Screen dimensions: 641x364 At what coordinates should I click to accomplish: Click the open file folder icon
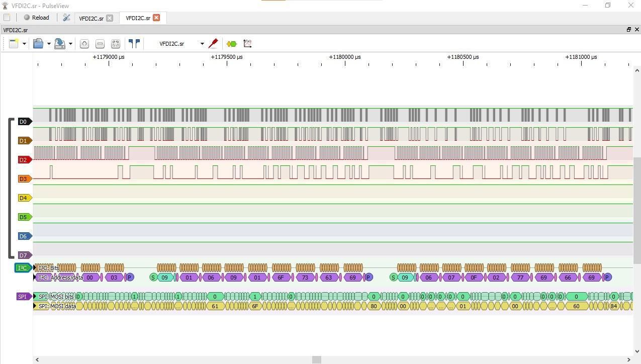point(38,44)
